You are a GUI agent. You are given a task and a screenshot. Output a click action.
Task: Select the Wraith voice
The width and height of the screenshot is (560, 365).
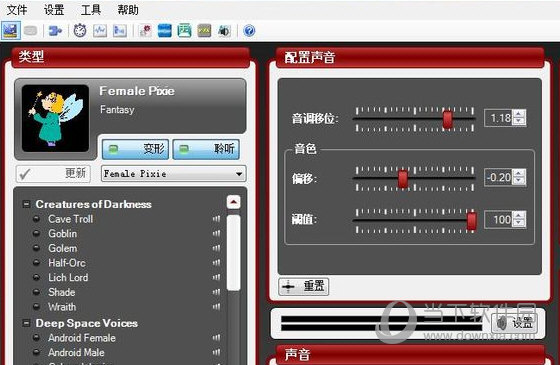pyautogui.click(x=62, y=307)
